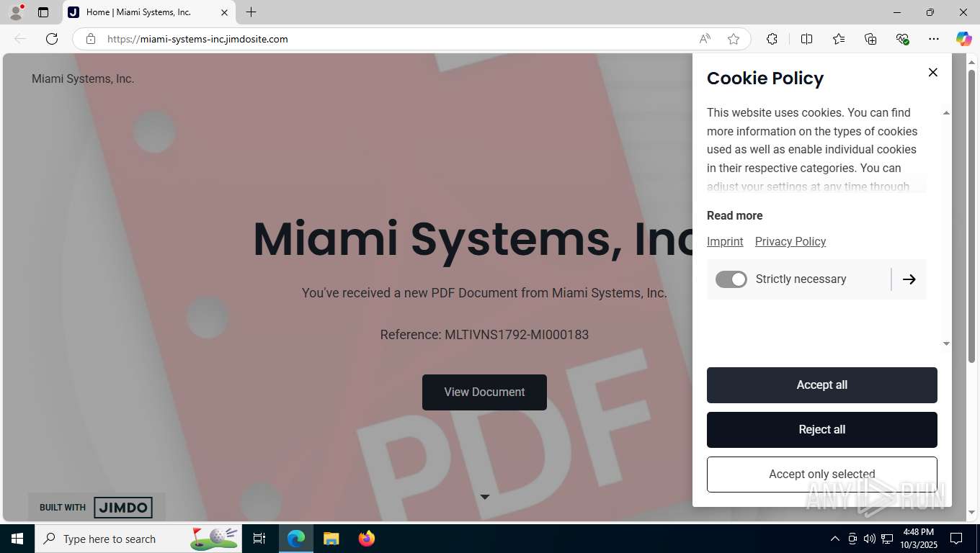Open Read Aloud in address bar
Image resolution: width=980 pixels, height=553 pixels.
[705, 39]
